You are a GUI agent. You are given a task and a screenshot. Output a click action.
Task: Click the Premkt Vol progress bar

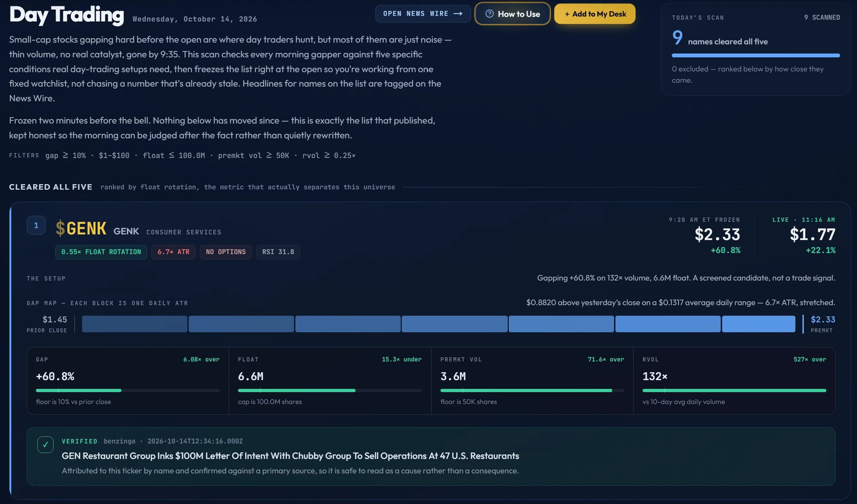532,391
